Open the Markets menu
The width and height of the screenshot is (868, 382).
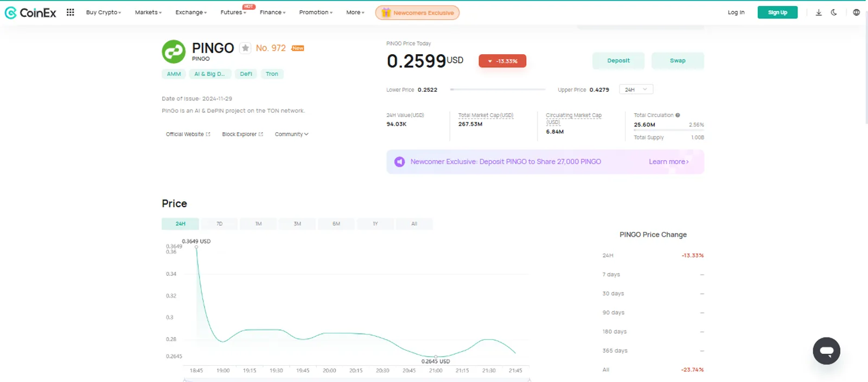point(148,12)
